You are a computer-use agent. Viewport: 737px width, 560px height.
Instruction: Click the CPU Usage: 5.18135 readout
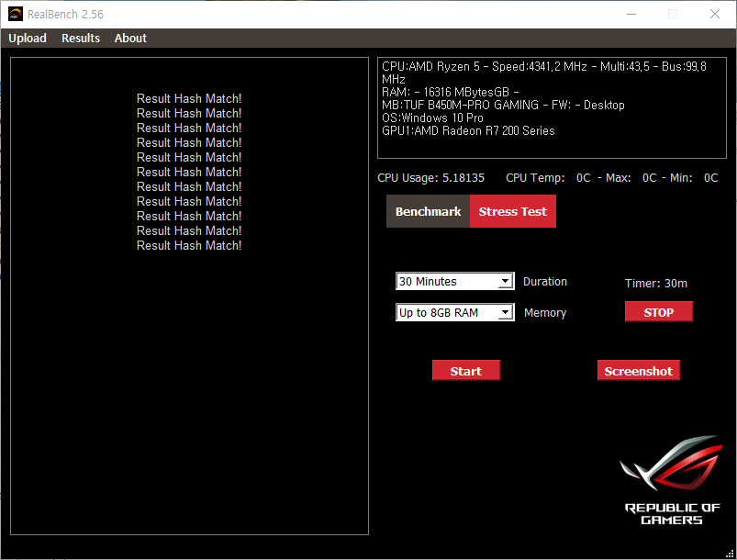pyautogui.click(x=431, y=178)
